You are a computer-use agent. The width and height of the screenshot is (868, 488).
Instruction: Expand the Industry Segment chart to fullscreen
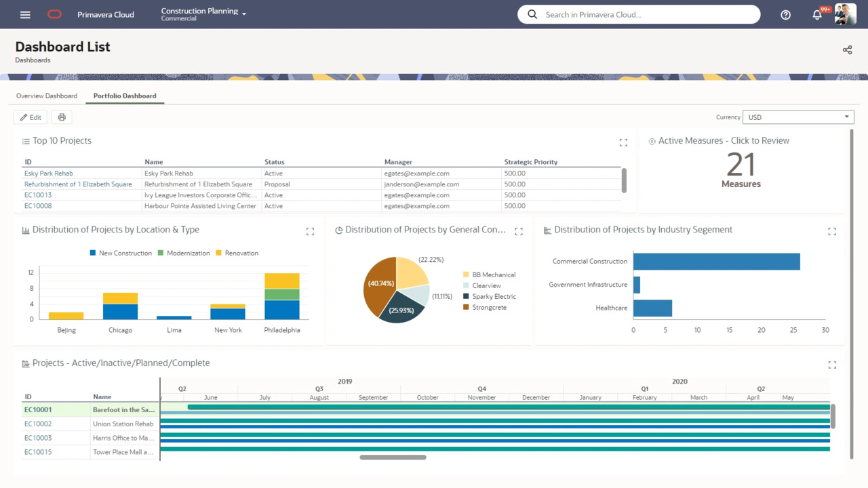(832, 232)
